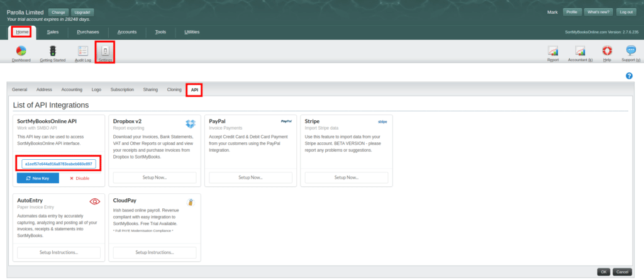Click the Log out button
644x280 pixels.
click(x=626, y=12)
